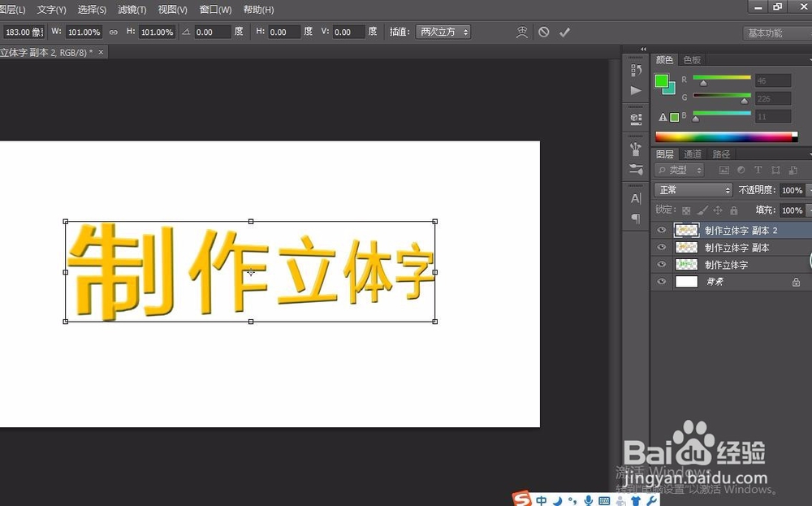Open the 图层(L) menu
Screen dimensions: 812x506
pyautogui.click(x=12, y=9)
